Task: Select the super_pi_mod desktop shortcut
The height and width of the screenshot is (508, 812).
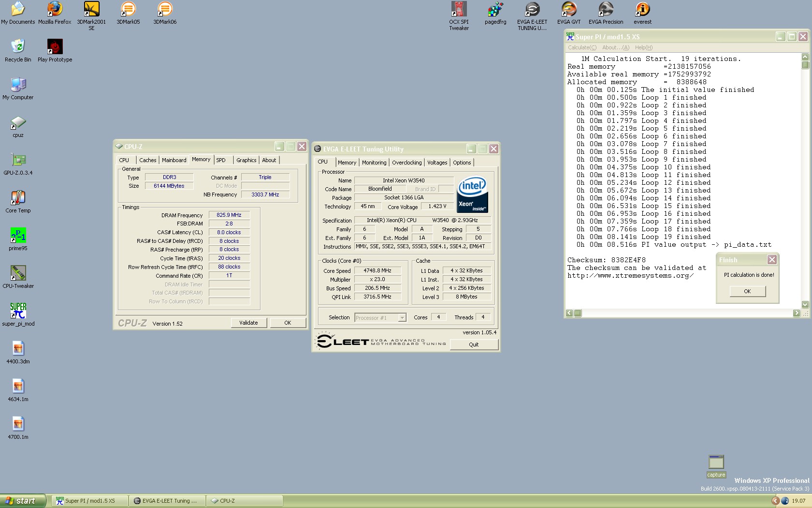Action: click(18, 315)
